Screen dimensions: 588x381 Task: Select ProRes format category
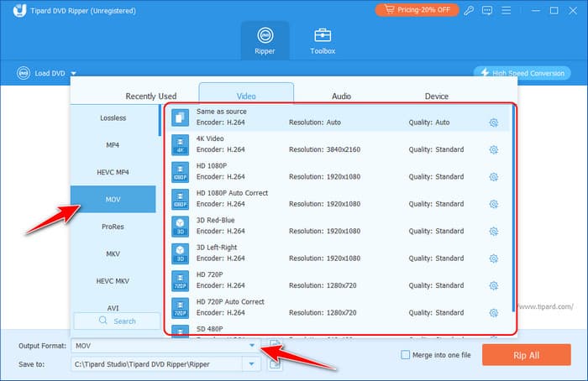[x=113, y=227]
